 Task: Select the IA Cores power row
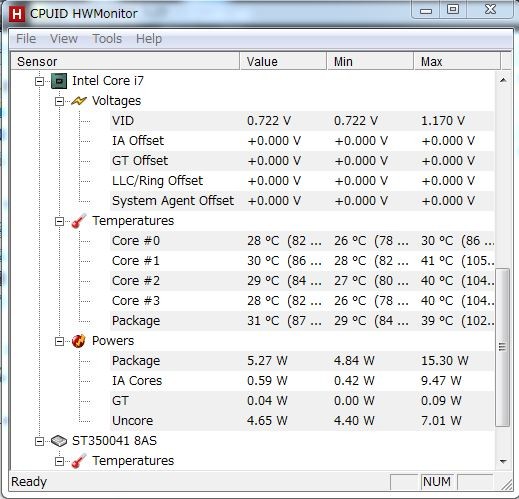click(x=302, y=381)
